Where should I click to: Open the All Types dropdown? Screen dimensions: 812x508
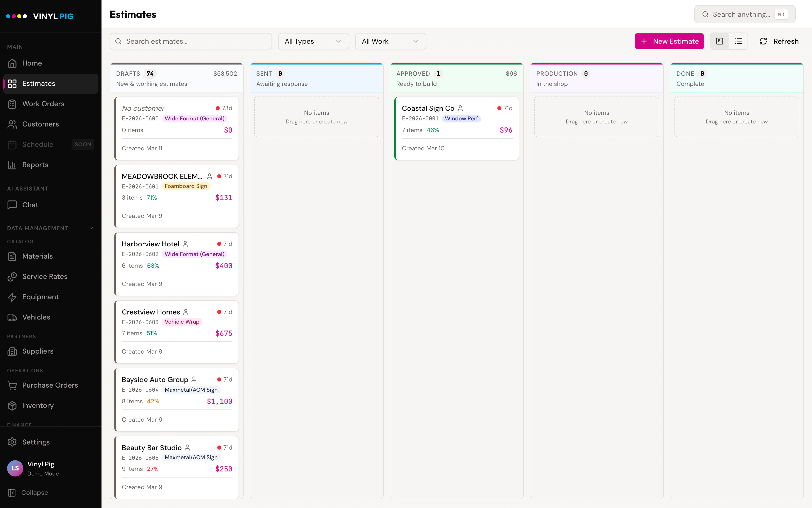(x=313, y=41)
